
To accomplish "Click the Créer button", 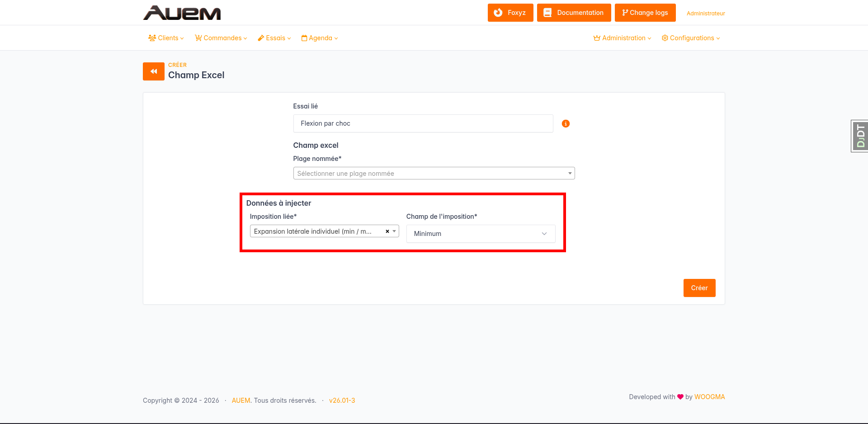I will [x=699, y=288].
